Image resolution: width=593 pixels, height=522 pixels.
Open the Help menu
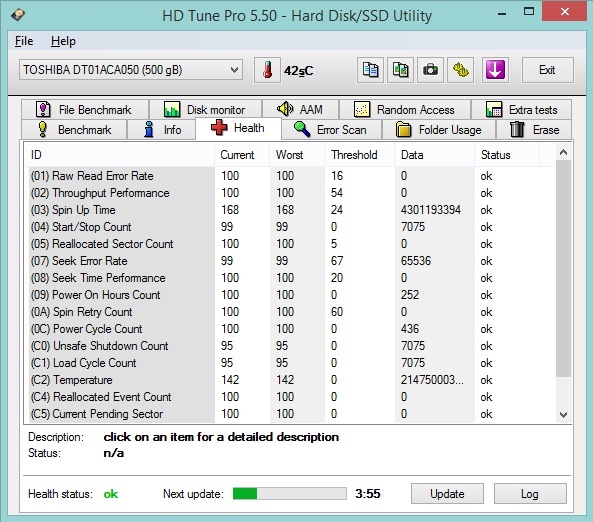tap(63, 41)
